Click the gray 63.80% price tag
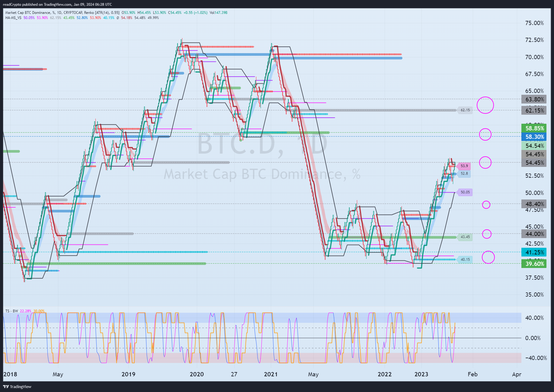Screen dimensions: 554x392 pyautogui.click(x=534, y=99)
